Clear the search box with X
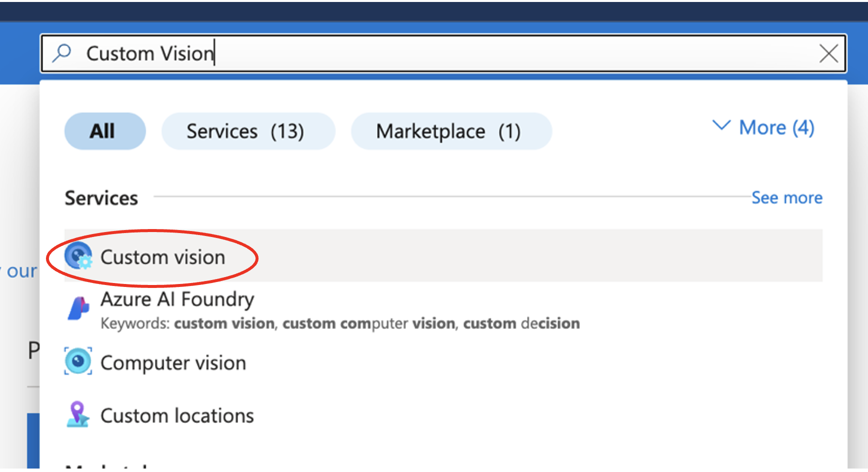868x472 pixels. click(828, 53)
